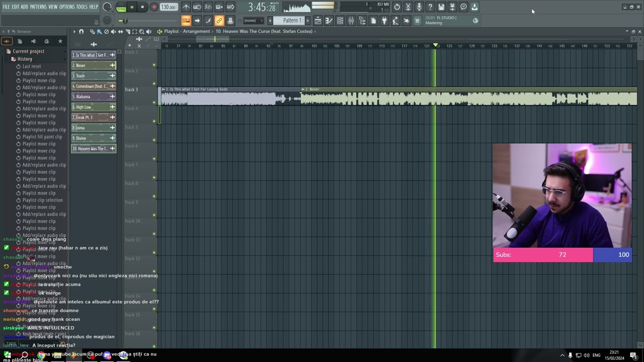Toggle the metronome icon
This screenshot has height=362, width=644.
click(186, 7)
